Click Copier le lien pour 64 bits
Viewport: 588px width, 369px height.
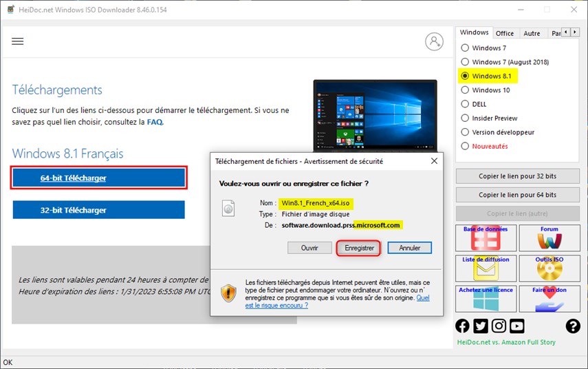pos(517,195)
